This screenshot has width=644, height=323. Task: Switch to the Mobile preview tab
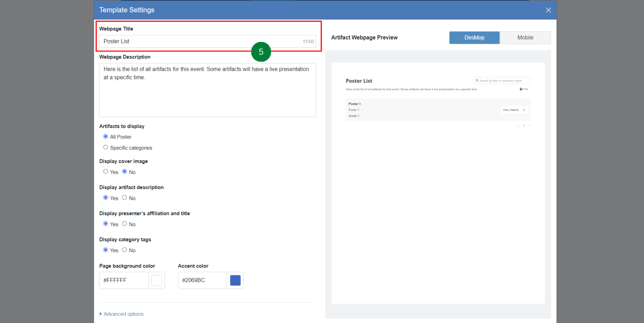525,38
